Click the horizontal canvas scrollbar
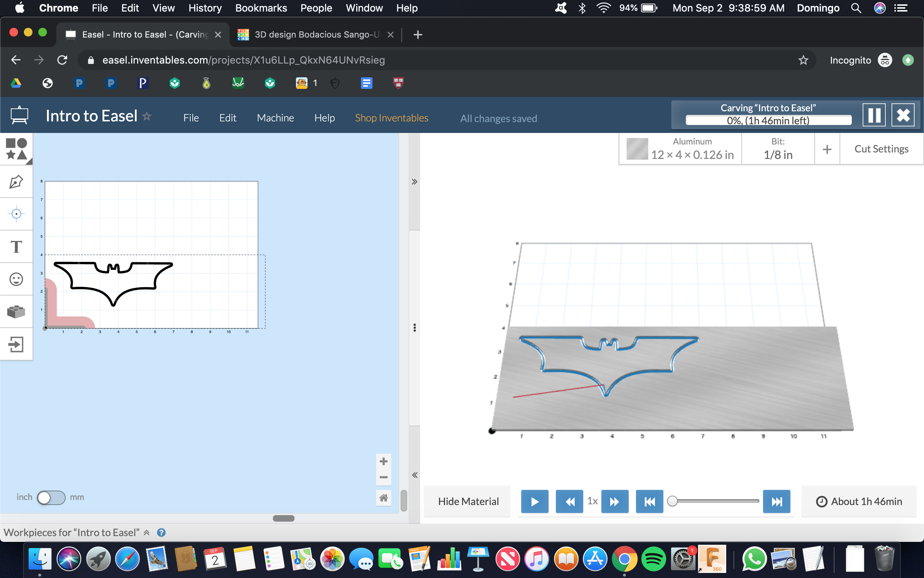Screen dimensions: 924x578 [283, 518]
